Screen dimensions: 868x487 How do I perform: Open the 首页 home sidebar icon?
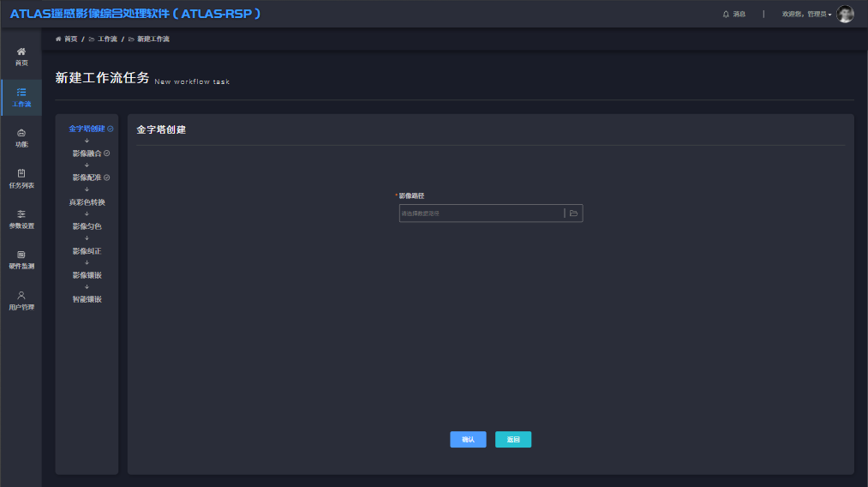[21, 52]
